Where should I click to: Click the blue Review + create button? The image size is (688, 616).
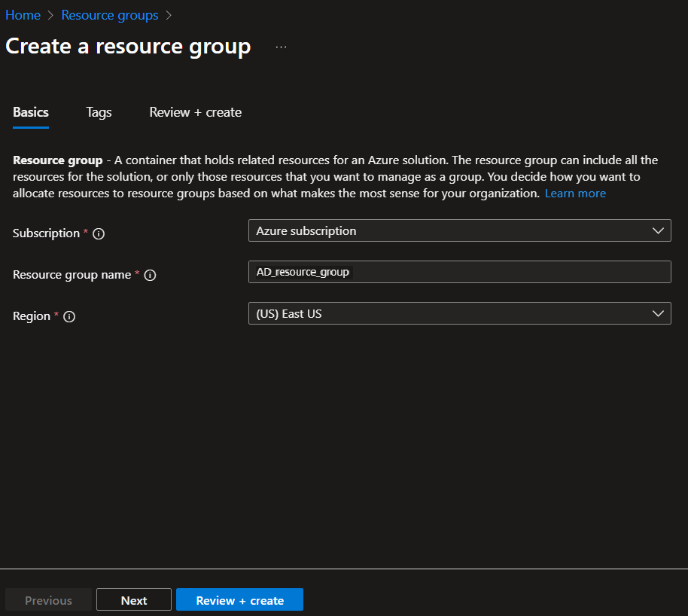pos(239,600)
